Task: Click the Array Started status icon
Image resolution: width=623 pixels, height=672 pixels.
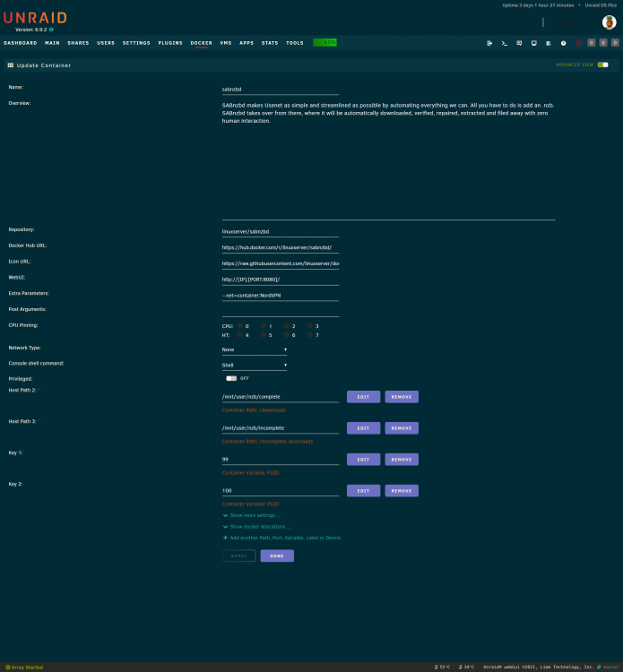Action: pos(8,668)
